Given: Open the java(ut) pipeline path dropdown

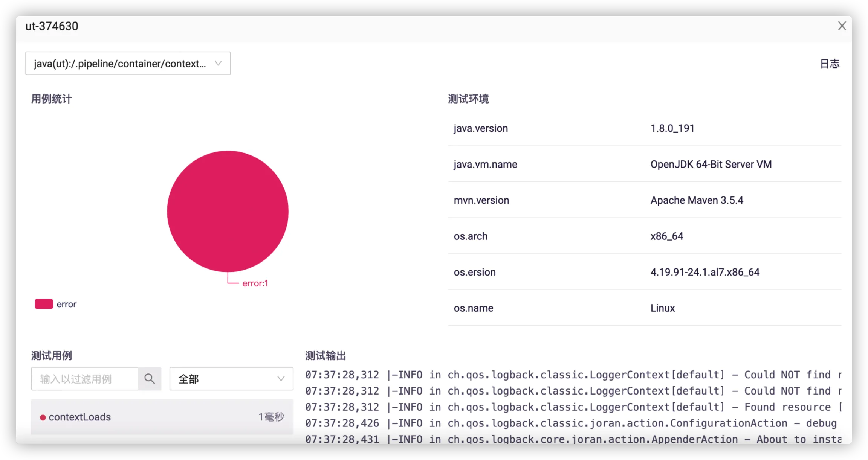Looking at the screenshot, I should [128, 64].
